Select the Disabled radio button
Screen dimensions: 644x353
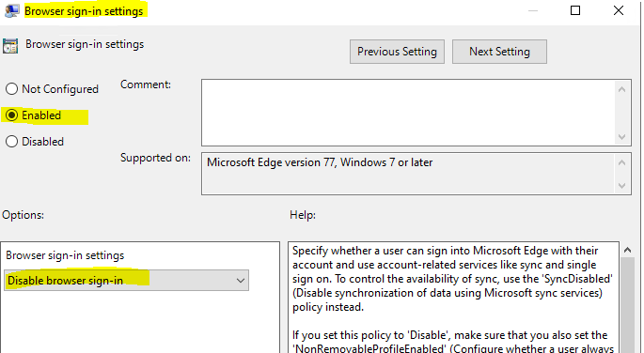(11, 142)
